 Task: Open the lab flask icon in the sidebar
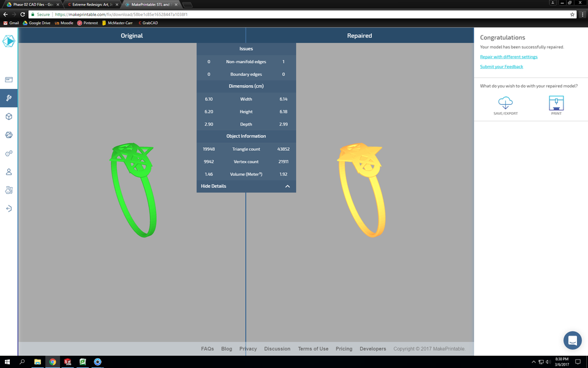[8, 190]
